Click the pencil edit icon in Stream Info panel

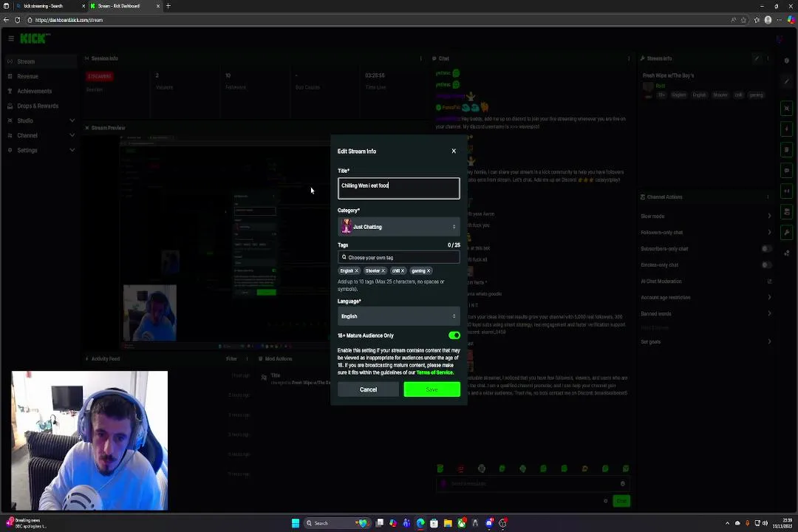click(757, 58)
